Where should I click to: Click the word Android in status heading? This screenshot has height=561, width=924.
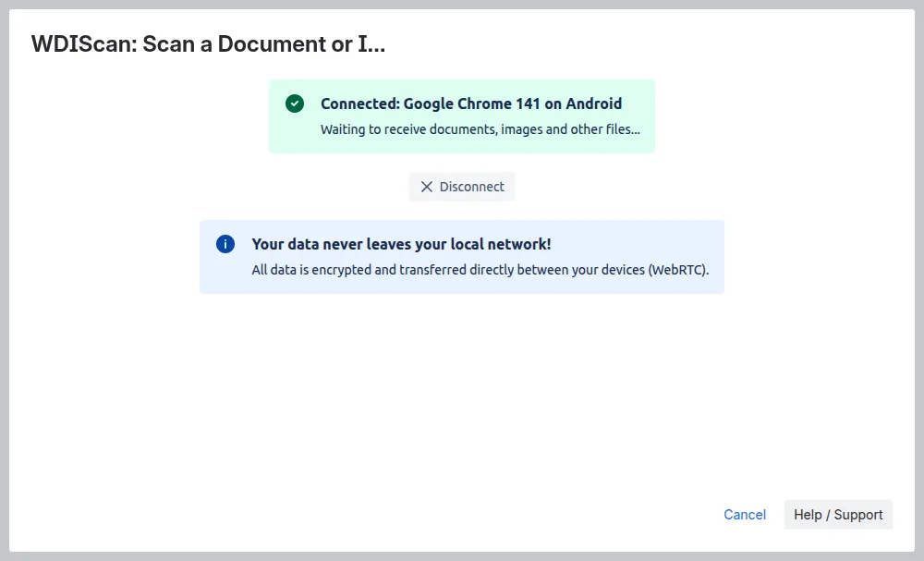[593, 104]
